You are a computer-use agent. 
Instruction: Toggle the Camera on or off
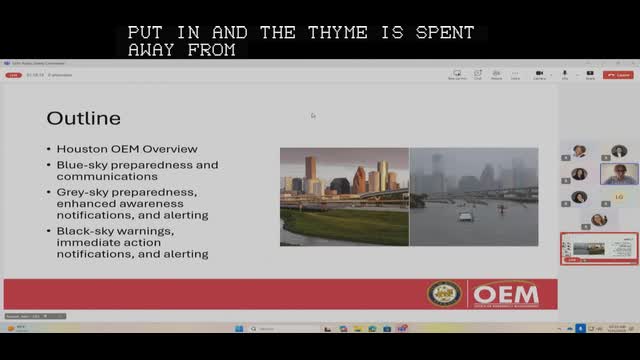539,75
